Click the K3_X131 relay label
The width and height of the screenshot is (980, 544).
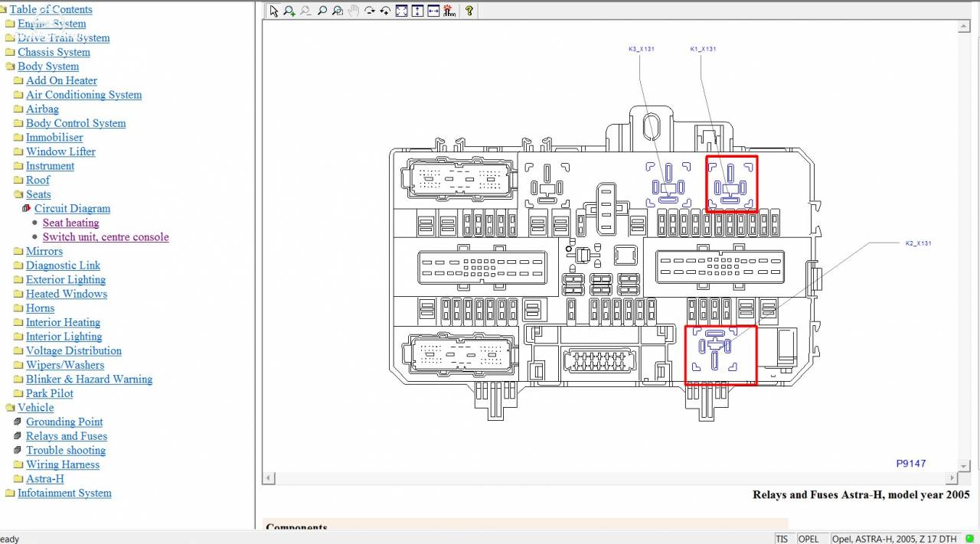point(642,49)
